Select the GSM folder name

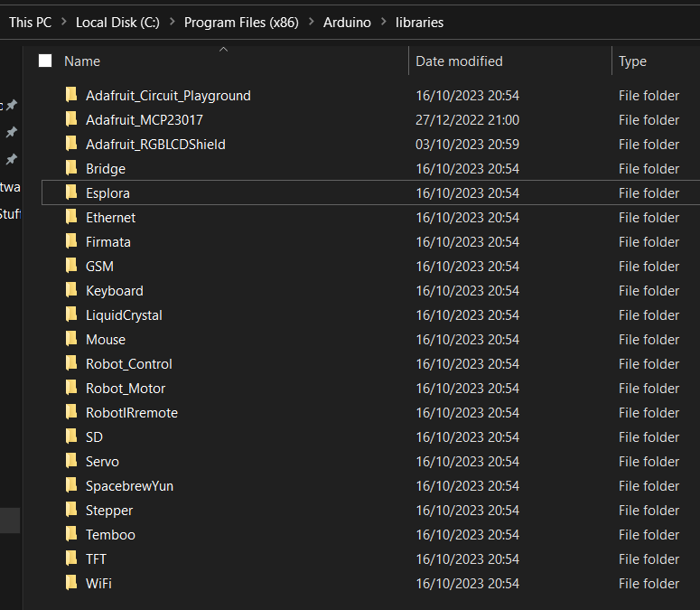[x=99, y=267]
